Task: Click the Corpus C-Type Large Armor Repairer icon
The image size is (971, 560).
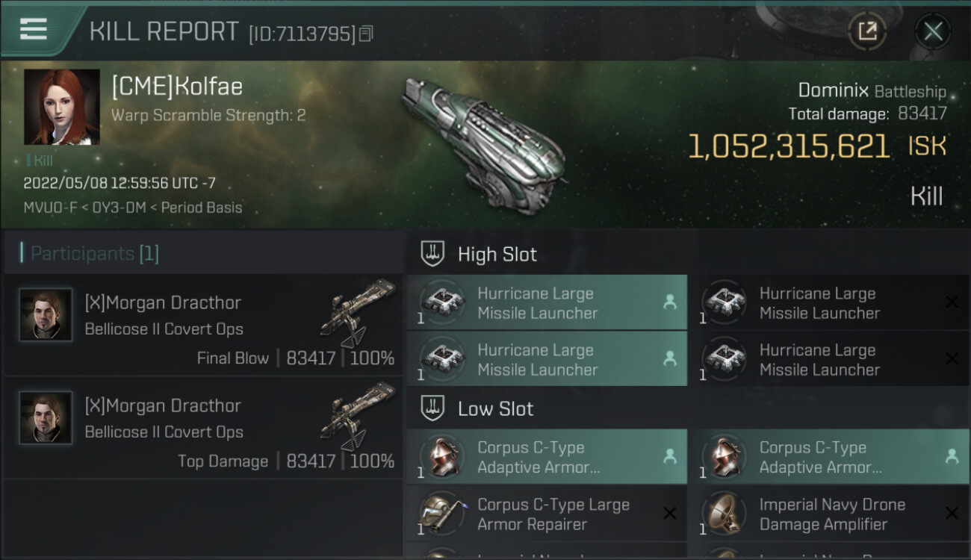Action: pyautogui.click(x=442, y=514)
